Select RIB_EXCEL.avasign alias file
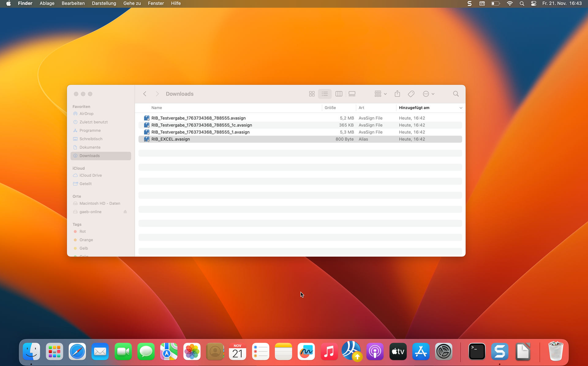The image size is (588, 366). [300, 139]
